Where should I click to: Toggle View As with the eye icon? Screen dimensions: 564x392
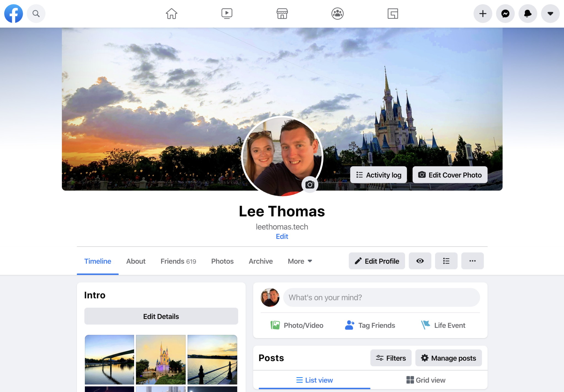420,261
